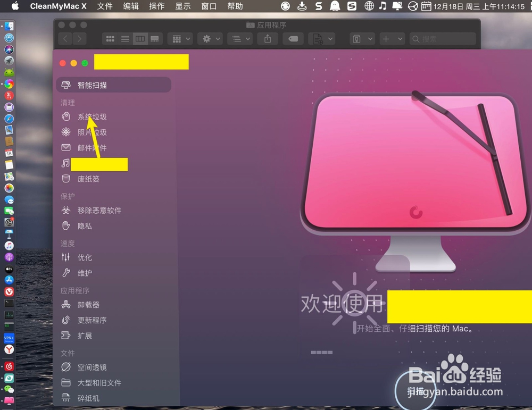Open Space Lens (空间透镜) module
The image size is (532, 410).
[92, 367]
